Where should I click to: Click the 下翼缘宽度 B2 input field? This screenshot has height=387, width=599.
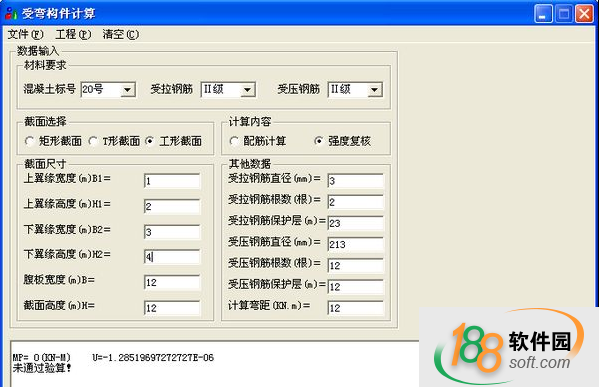(172, 232)
